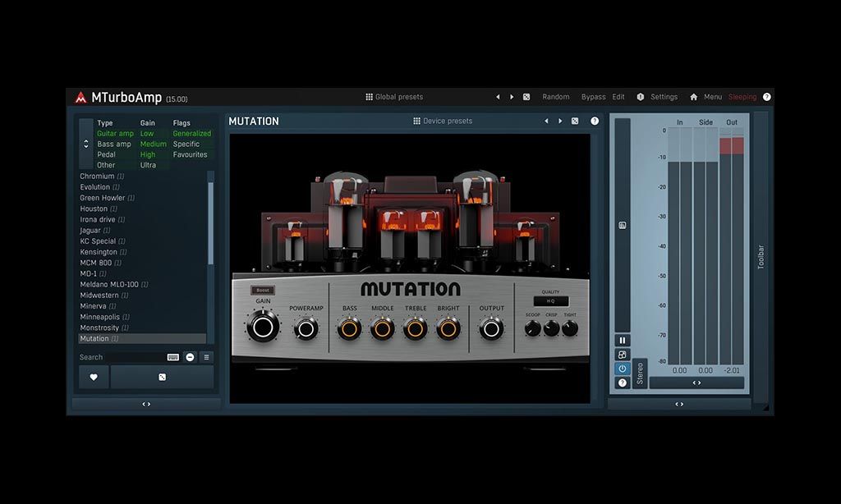Collapse the right meters panel arrows
841x504 pixels.
[679, 405]
